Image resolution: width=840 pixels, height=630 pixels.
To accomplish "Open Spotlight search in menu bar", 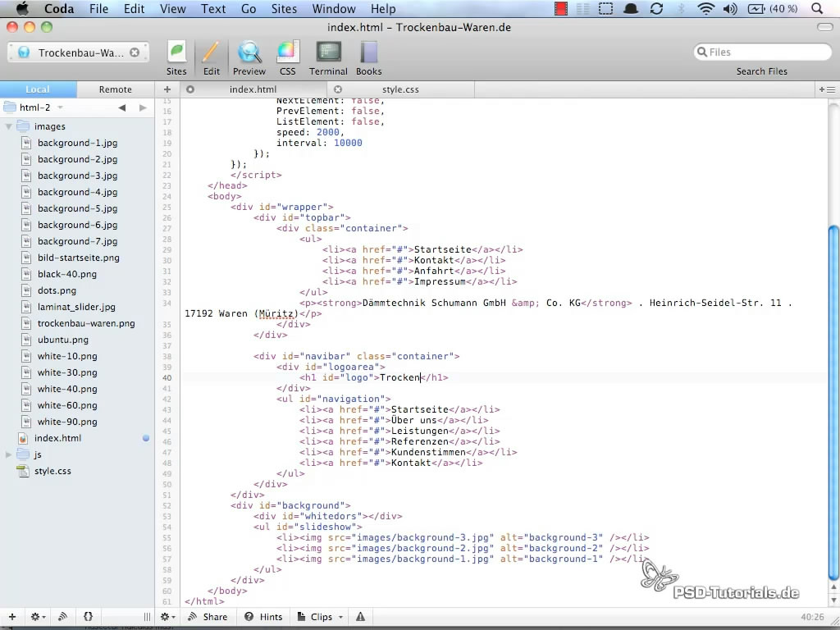I will pyautogui.click(x=817, y=8).
